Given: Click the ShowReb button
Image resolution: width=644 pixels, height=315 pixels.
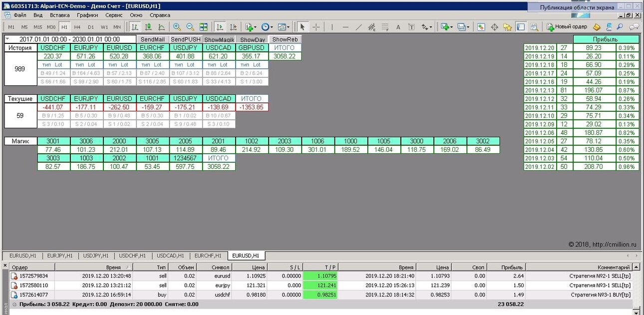Looking at the screenshot, I should pyautogui.click(x=285, y=39).
